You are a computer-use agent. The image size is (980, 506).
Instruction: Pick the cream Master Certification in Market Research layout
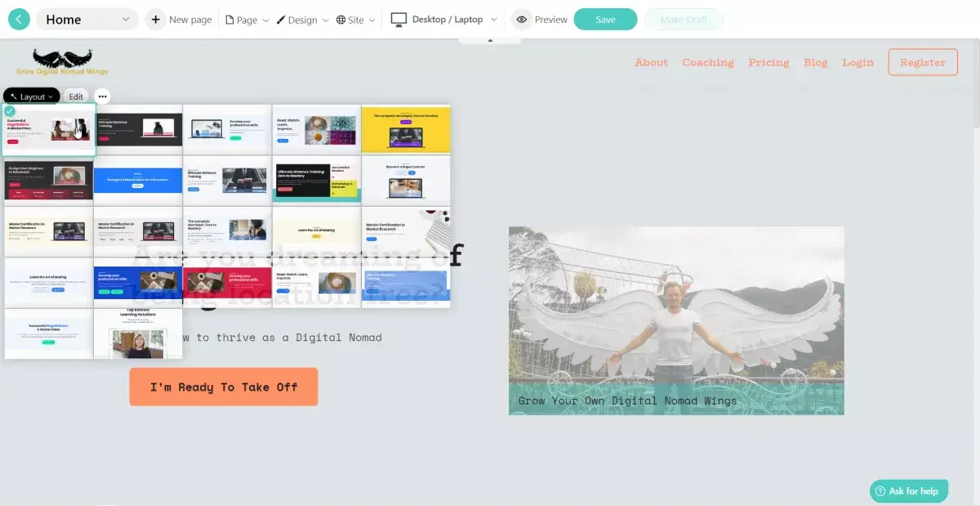click(49, 231)
